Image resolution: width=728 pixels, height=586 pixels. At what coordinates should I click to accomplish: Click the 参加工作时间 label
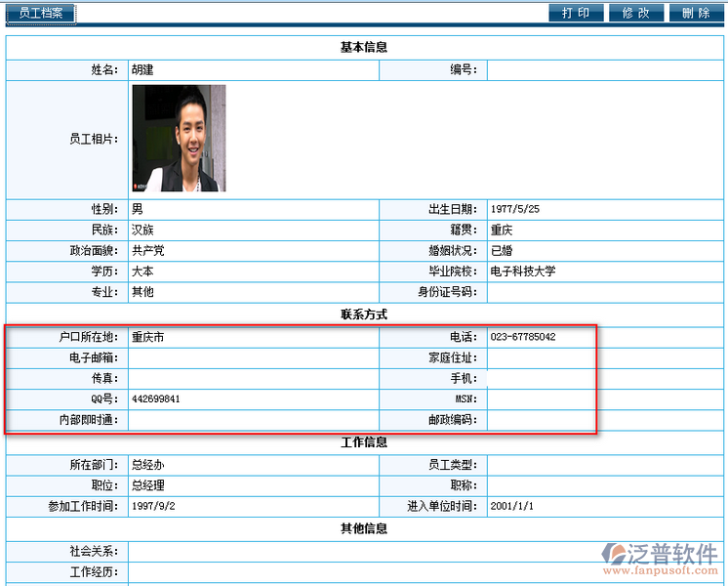[83, 506]
